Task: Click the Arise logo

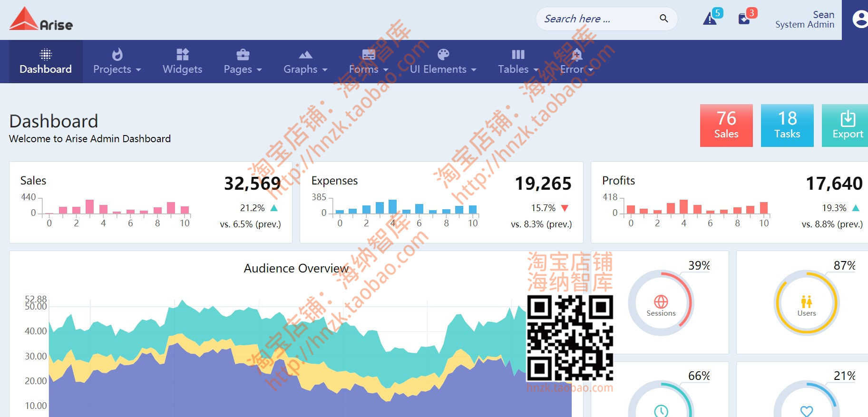Action: point(41,19)
